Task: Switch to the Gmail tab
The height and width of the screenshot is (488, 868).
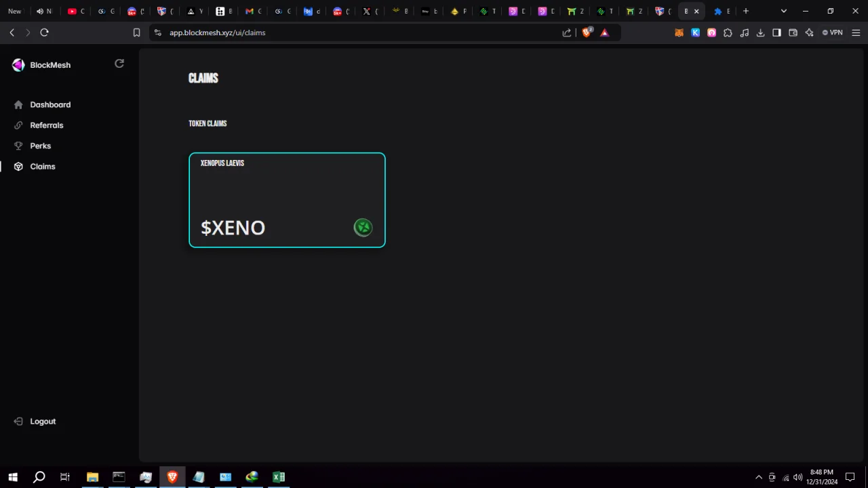Action: 253,12
